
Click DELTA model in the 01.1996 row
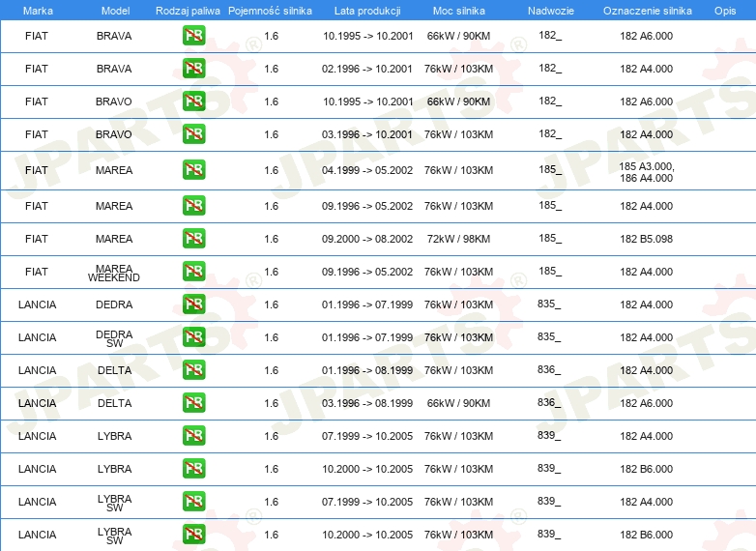tap(115, 370)
